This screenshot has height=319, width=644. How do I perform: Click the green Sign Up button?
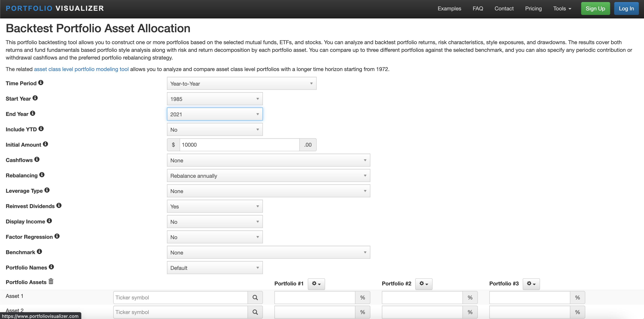[595, 8]
